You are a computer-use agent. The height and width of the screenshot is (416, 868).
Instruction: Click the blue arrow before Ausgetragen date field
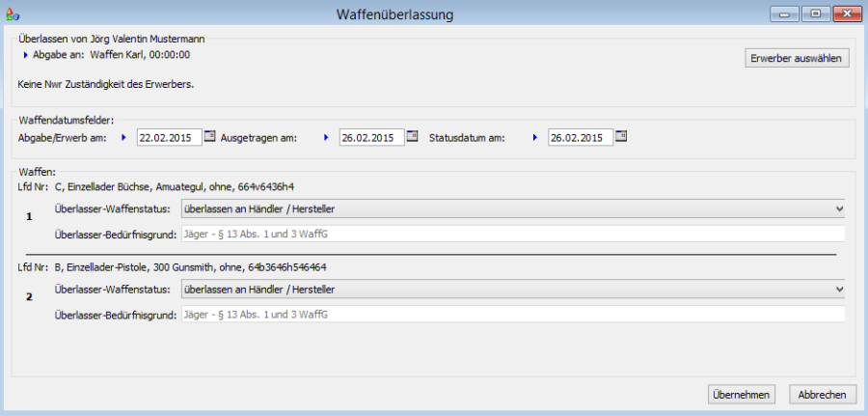326,138
